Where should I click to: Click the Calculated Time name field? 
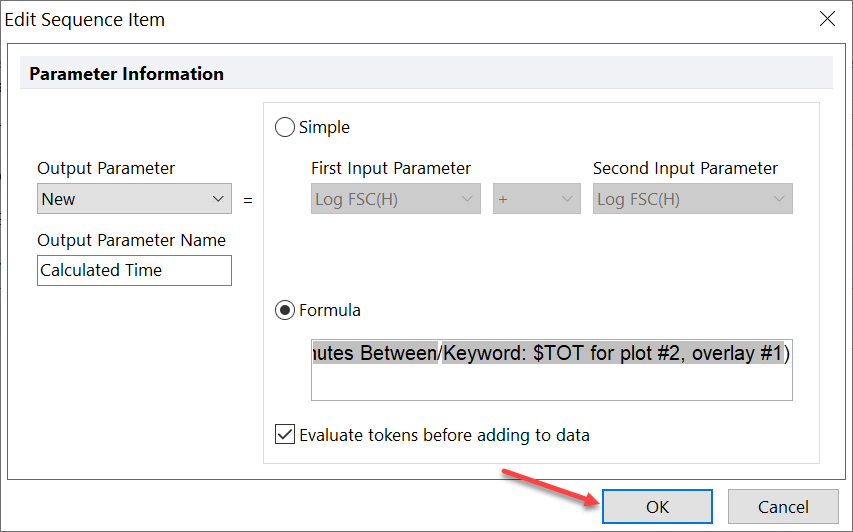(x=134, y=270)
